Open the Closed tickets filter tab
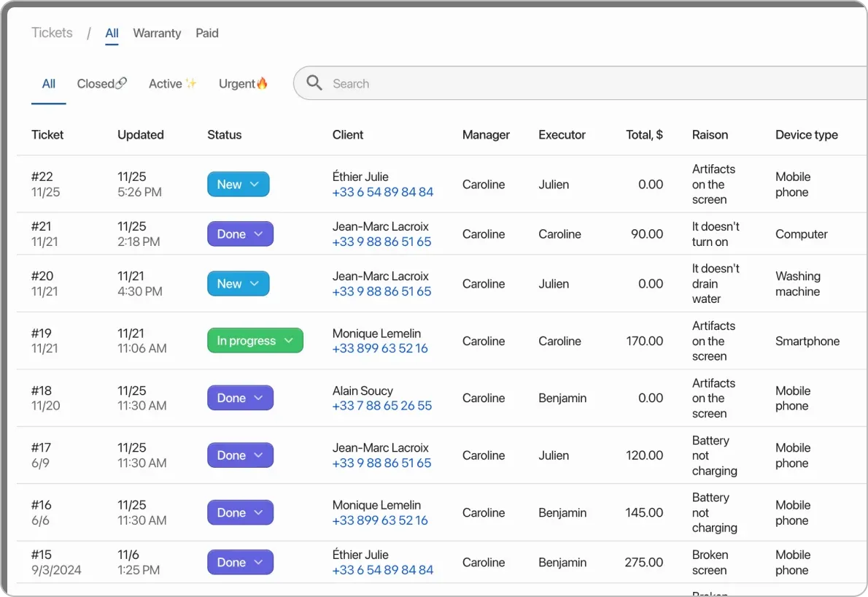 click(96, 83)
